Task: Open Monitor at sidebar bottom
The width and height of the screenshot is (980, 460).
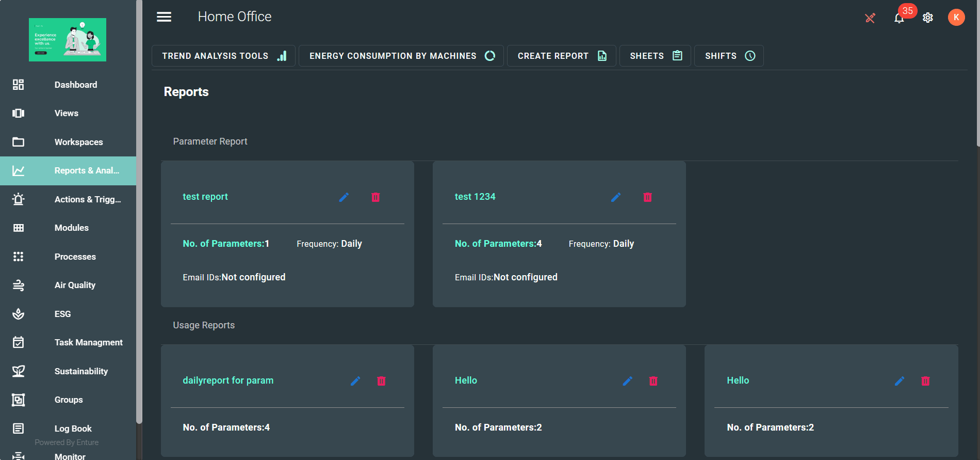Action: [x=68, y=456]
